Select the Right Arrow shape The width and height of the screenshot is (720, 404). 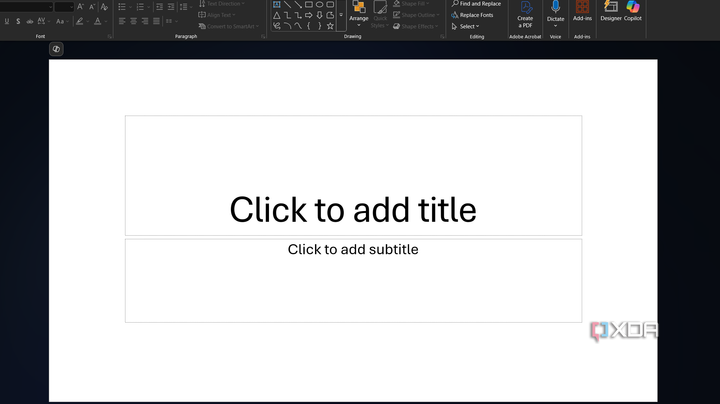(x=309, y=15)
